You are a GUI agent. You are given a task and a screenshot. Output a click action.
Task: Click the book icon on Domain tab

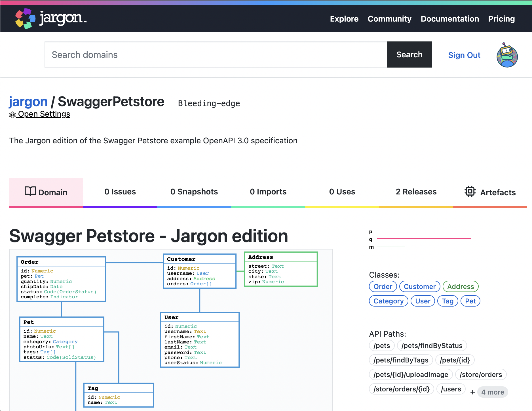click(x=30, y=191)
